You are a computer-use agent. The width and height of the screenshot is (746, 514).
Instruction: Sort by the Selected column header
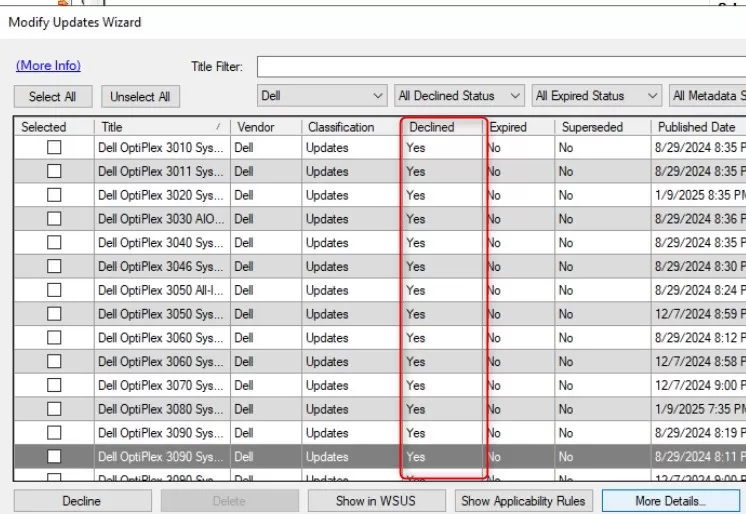54,127
